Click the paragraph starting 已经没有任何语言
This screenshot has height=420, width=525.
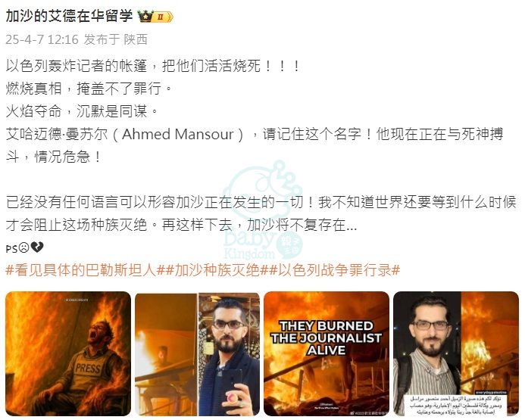pyautogui.click(x=261, y=214)
